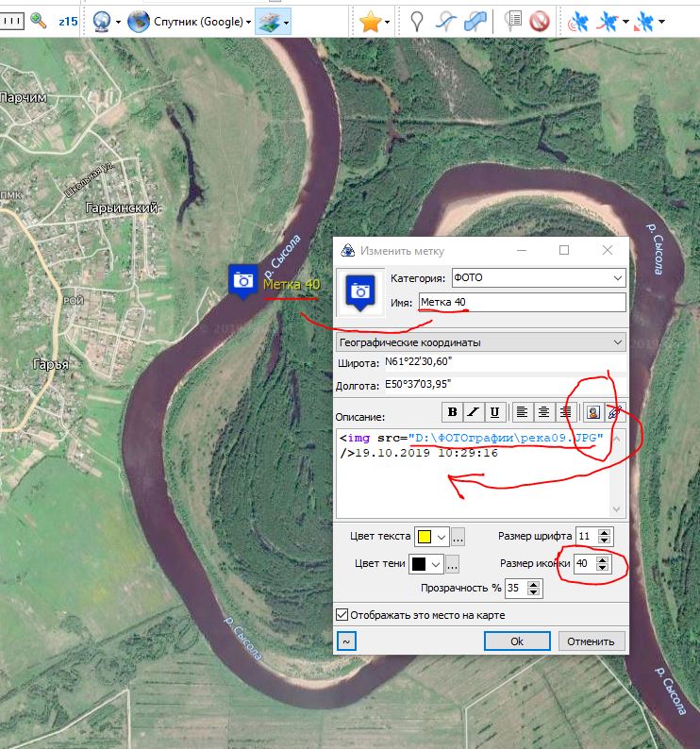
Task: Click the magnifier zoom icon in toolbar
Action: click(x=39, y=20)
